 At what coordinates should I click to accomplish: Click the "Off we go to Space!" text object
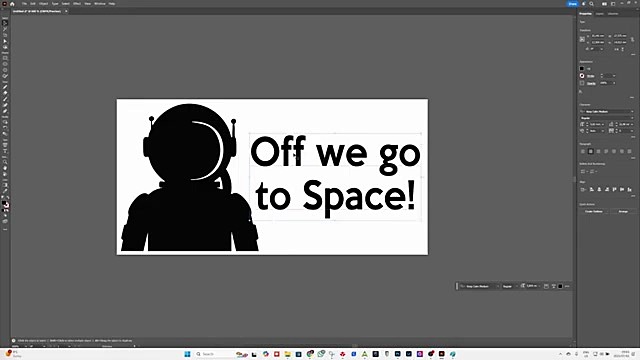click(336, 176)
